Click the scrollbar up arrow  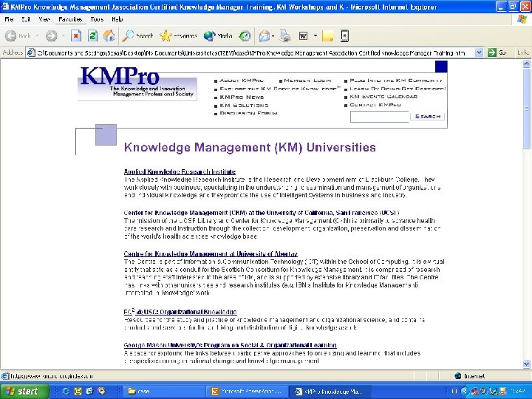tap(526, 64)
